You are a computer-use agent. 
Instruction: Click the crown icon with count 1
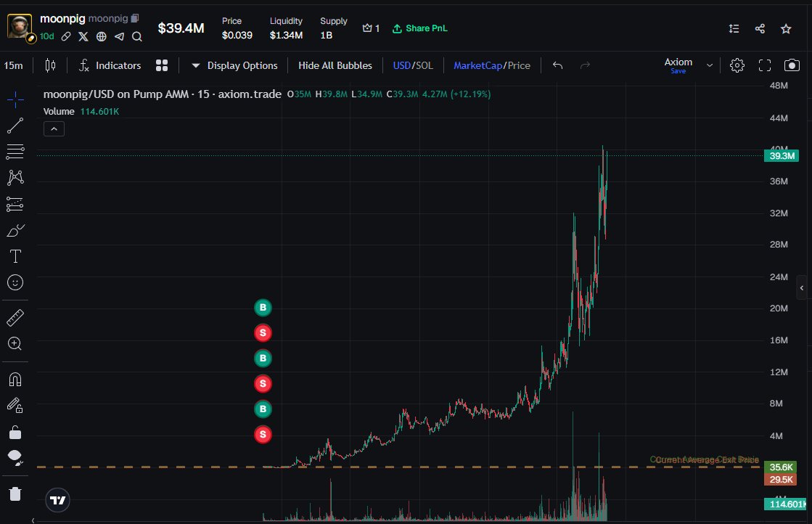[371, 28]
